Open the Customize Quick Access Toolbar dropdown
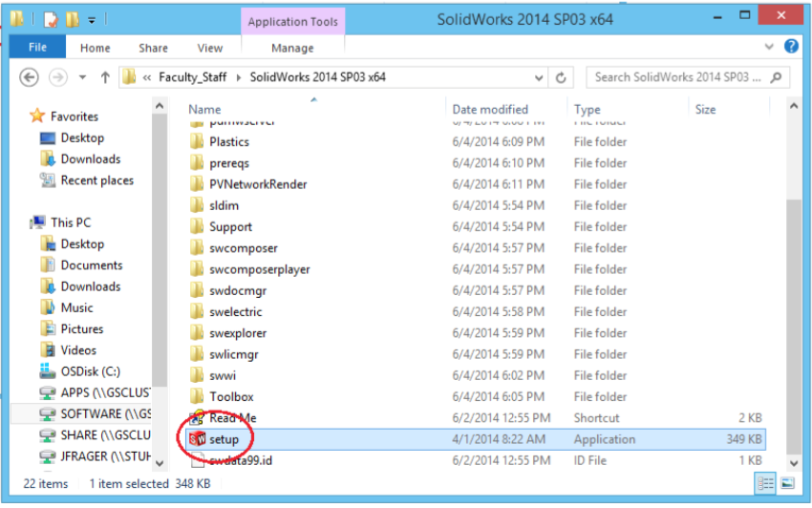Viewport: 812px width, 508px height. point(92,21)
